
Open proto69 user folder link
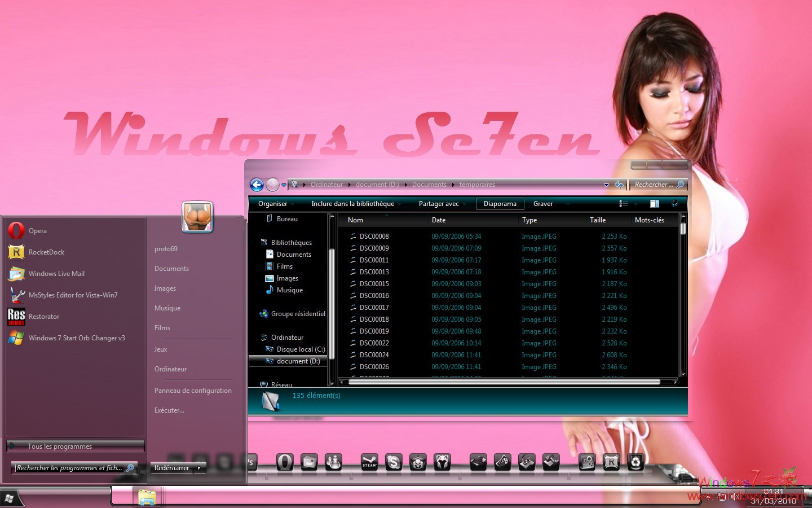pyautogui.click(x=166, y=248)
